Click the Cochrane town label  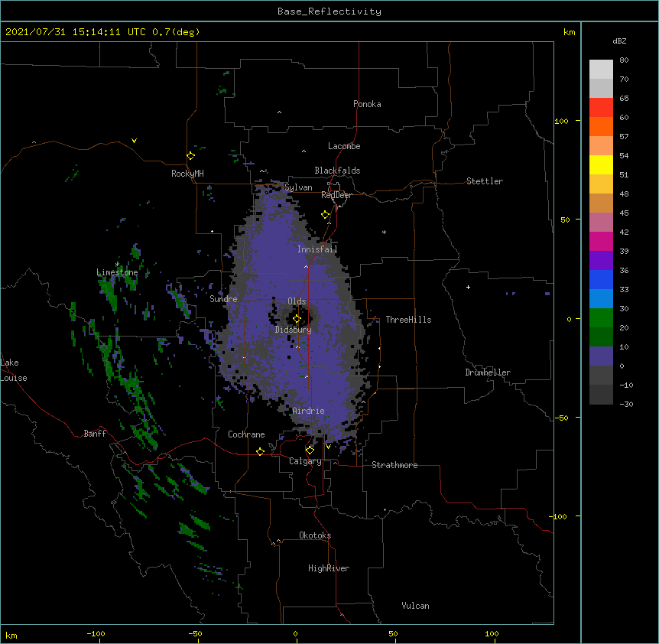(x=246, y=434)
